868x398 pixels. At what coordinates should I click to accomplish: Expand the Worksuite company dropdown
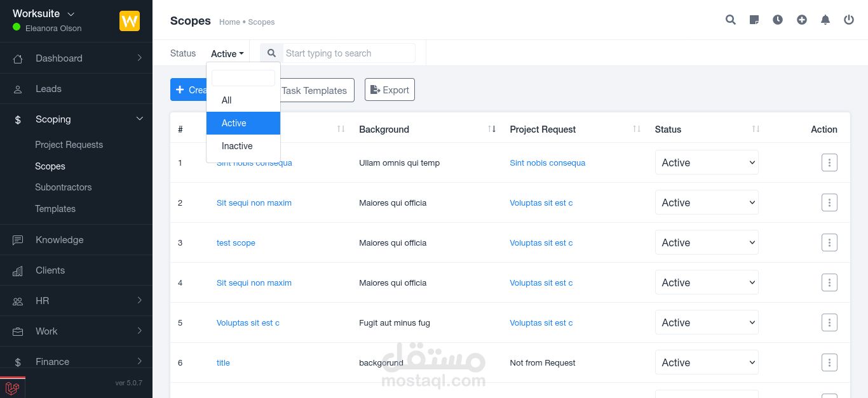[x=71, y=14]
